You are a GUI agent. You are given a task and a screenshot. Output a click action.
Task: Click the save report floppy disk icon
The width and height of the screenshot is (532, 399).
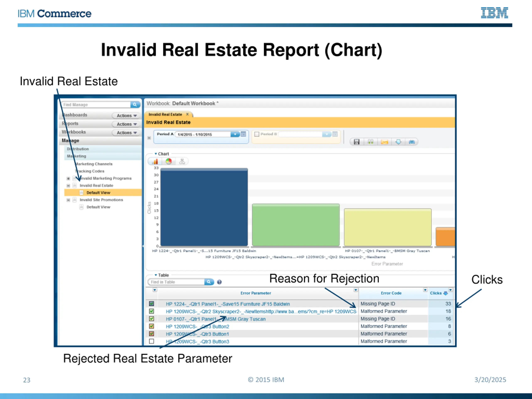pos(356,142)
